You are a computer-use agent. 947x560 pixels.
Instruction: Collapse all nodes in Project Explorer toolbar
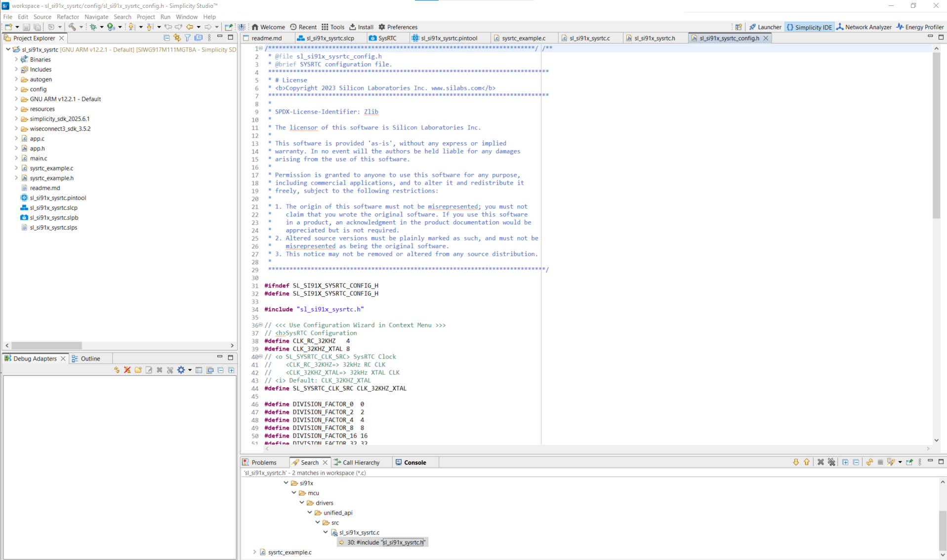click(166, 38)
